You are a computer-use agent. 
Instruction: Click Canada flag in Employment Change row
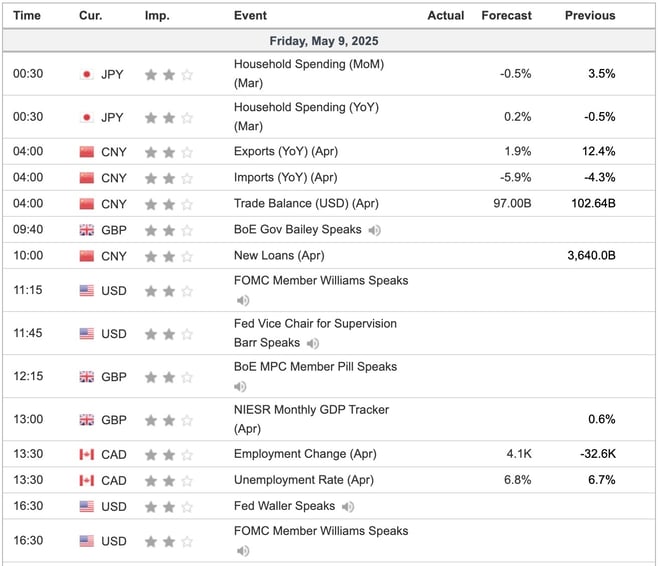(x=86, y=454)
